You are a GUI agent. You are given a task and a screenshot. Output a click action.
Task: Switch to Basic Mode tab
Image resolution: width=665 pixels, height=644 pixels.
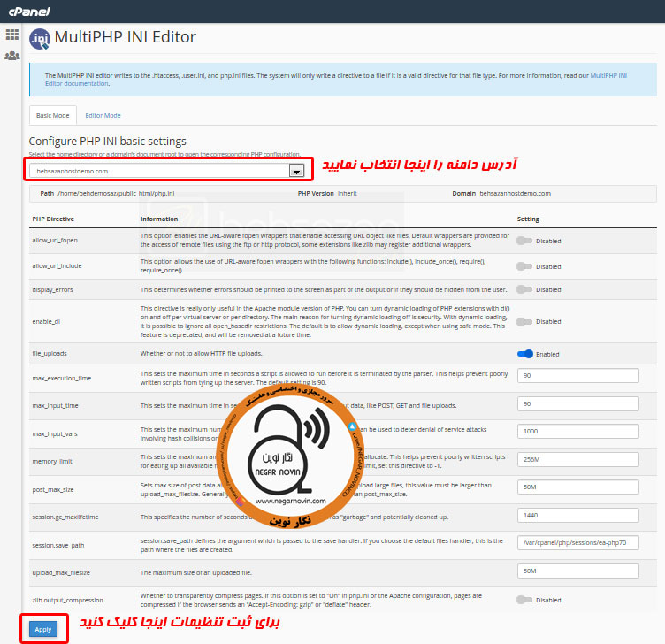pos(52,115)
